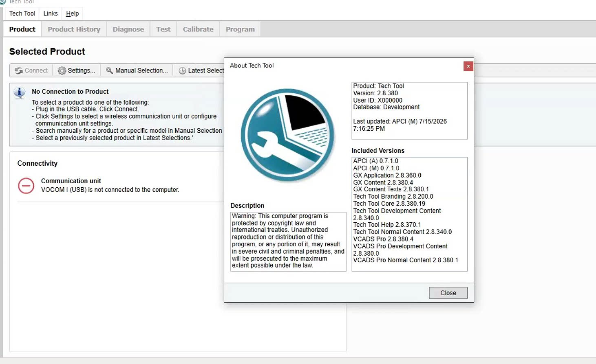Select APCI (M) 0.7.1.0 in Included Versions
This screenshot has height=364, width=596.
pos(376,168)
